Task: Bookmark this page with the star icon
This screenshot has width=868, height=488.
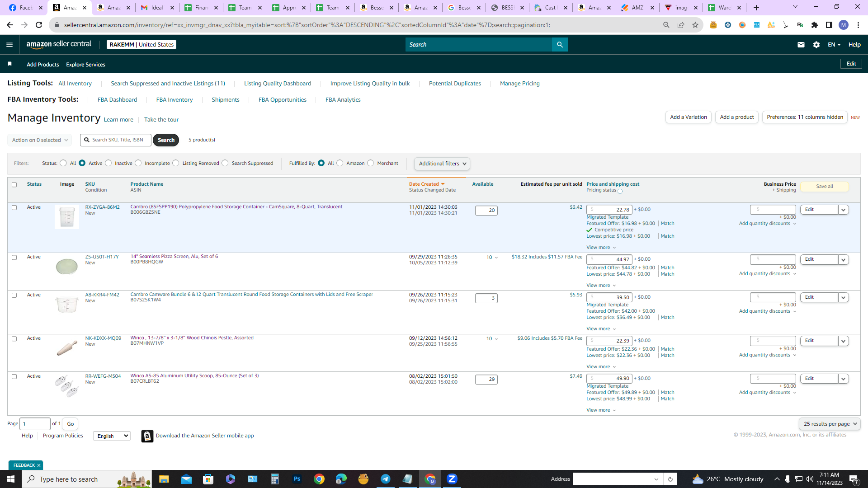Action: coord(695,25)
